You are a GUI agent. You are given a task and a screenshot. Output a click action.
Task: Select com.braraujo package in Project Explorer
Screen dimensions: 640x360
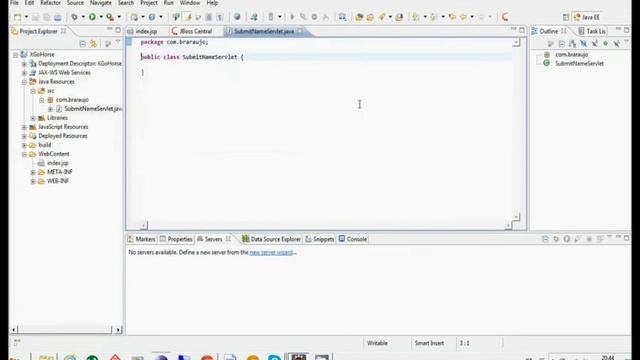click(72, 100)
